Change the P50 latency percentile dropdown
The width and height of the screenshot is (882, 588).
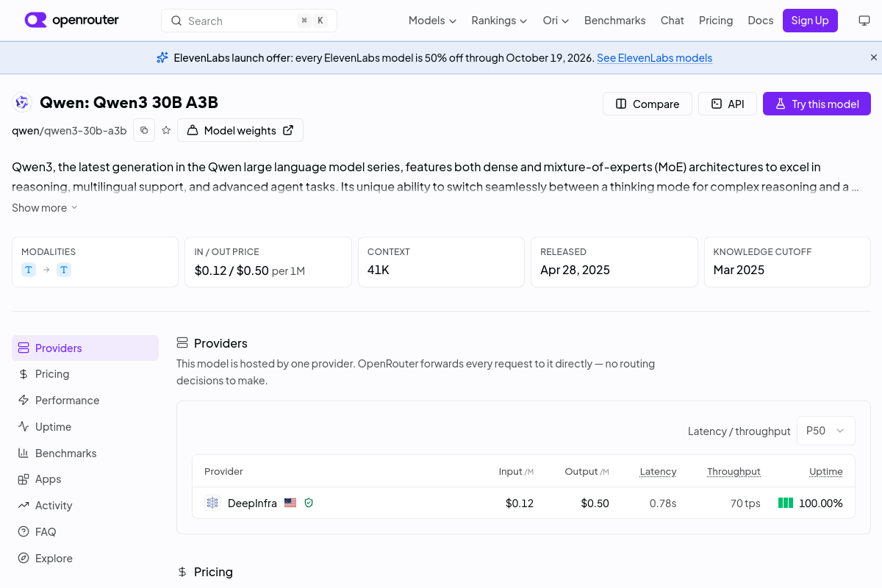(826, 431)
